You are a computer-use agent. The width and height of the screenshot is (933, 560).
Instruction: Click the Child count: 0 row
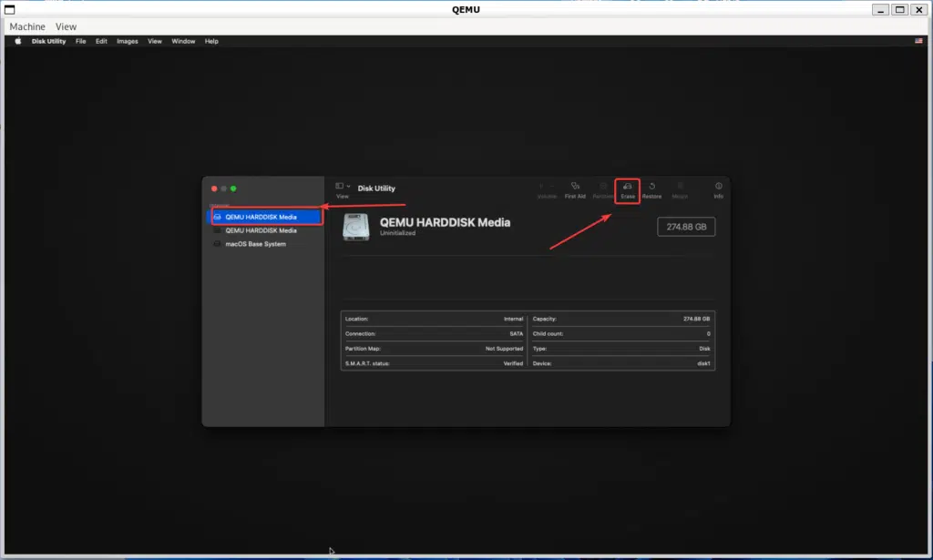pos(621,333)
